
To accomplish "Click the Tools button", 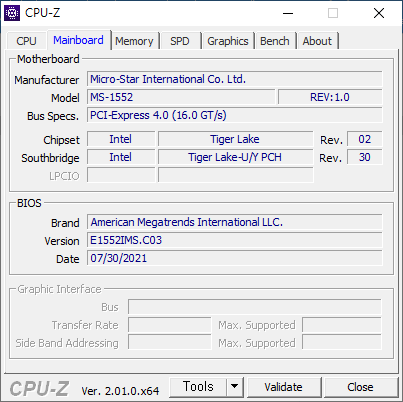I will tap(198, 387).
